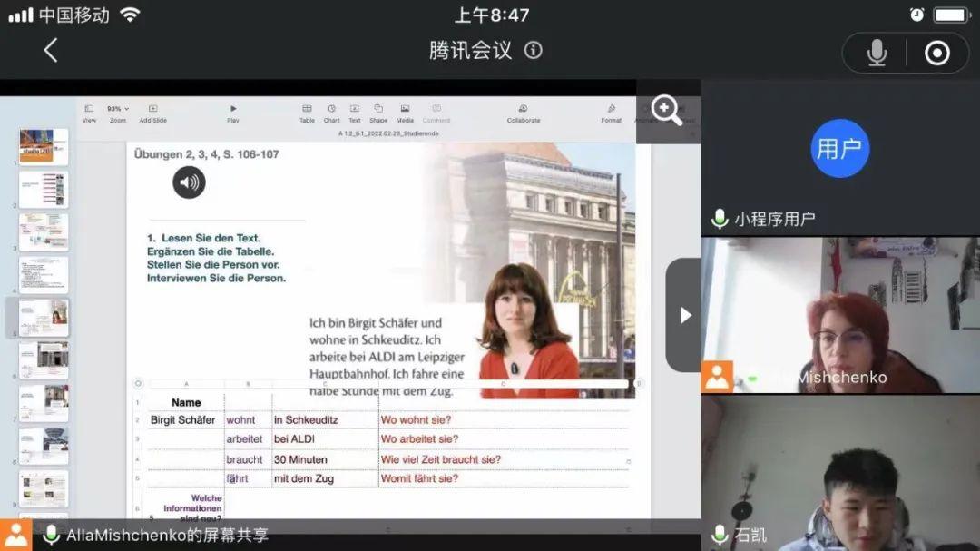Click Add Slide in the toolbar

(152, 113)
